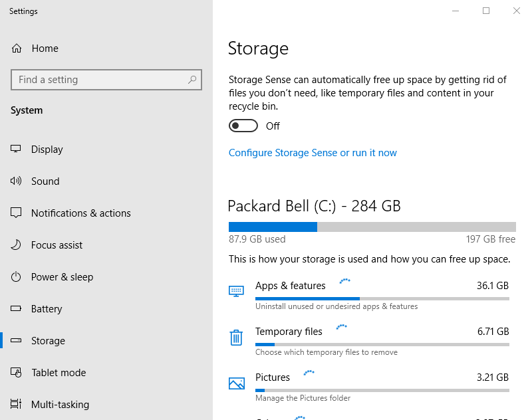Close the Settings window

[x=517, y=11]
